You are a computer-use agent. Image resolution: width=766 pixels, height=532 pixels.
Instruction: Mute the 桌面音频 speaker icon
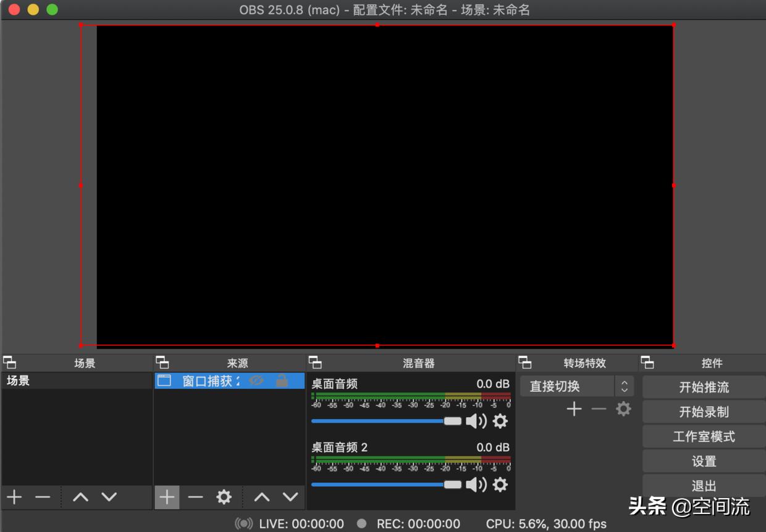pos(476,422)
